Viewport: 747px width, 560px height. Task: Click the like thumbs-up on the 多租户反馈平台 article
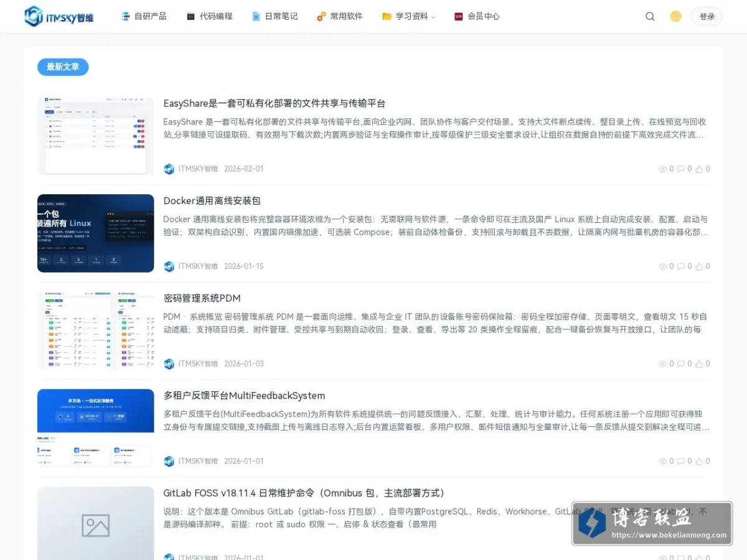pos(699,461)
